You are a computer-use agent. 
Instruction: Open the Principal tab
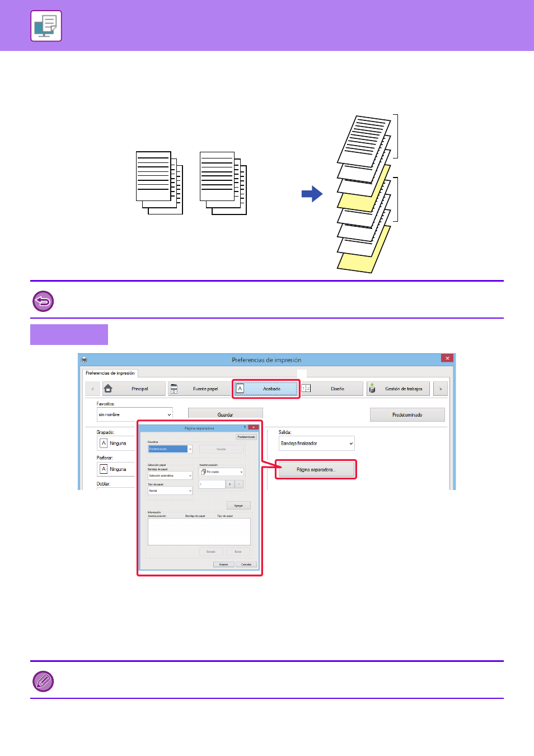point(134,389)
